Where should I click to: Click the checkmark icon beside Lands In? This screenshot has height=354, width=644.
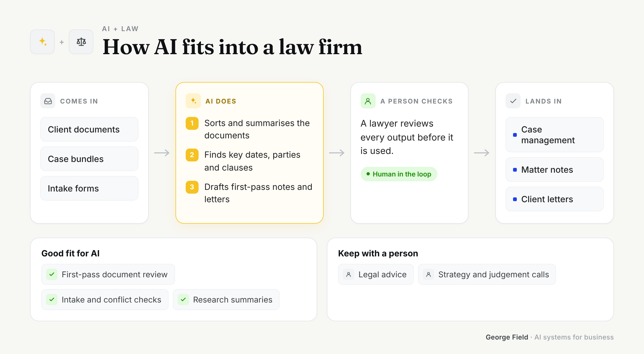pos(513,101)
